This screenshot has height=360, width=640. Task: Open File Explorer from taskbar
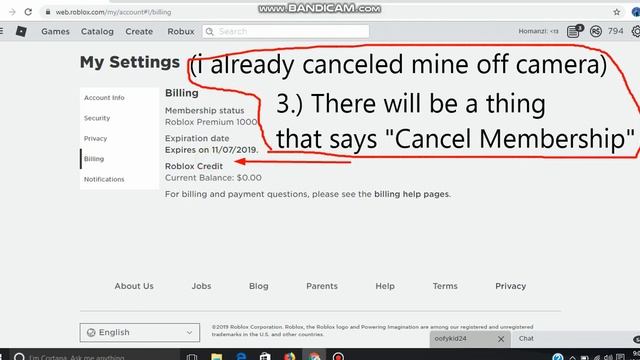pyautogui.click(x=217, y=357)
